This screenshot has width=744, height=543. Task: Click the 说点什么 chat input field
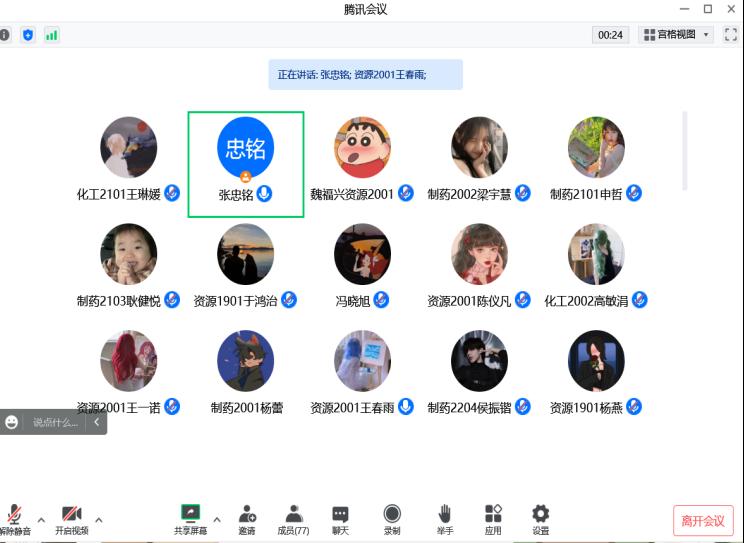click(55, 422)
